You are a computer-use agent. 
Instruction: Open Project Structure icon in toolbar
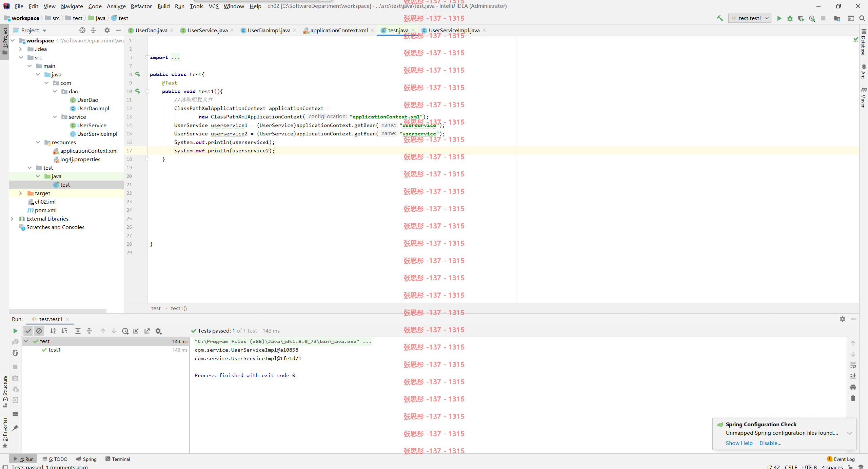[x=837, y=18]
